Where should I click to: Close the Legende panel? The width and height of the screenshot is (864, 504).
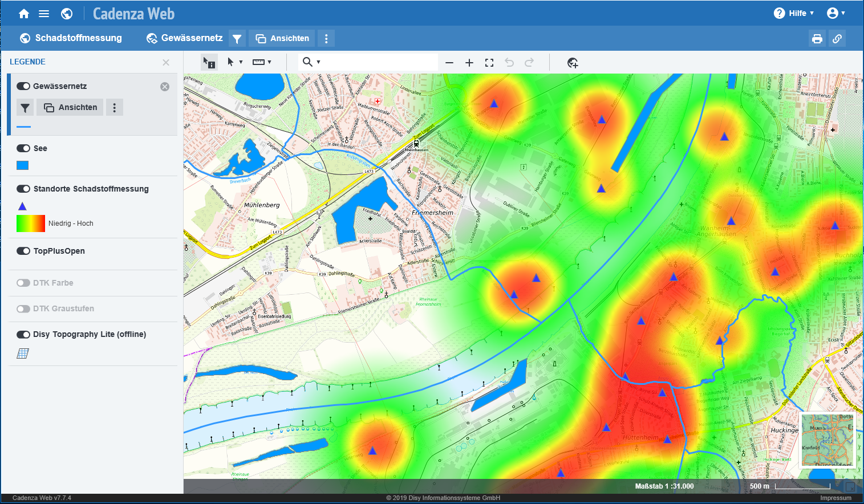166,62
